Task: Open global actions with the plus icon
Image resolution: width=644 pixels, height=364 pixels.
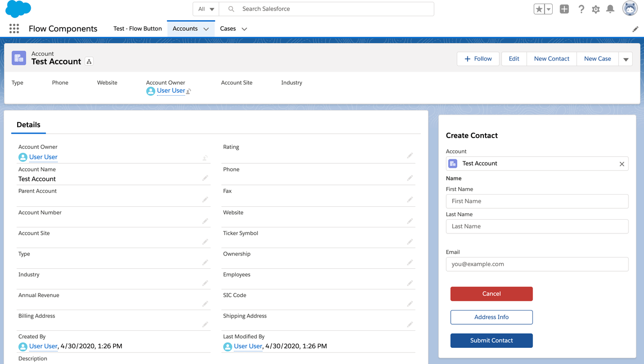Action: coord(564,9)
